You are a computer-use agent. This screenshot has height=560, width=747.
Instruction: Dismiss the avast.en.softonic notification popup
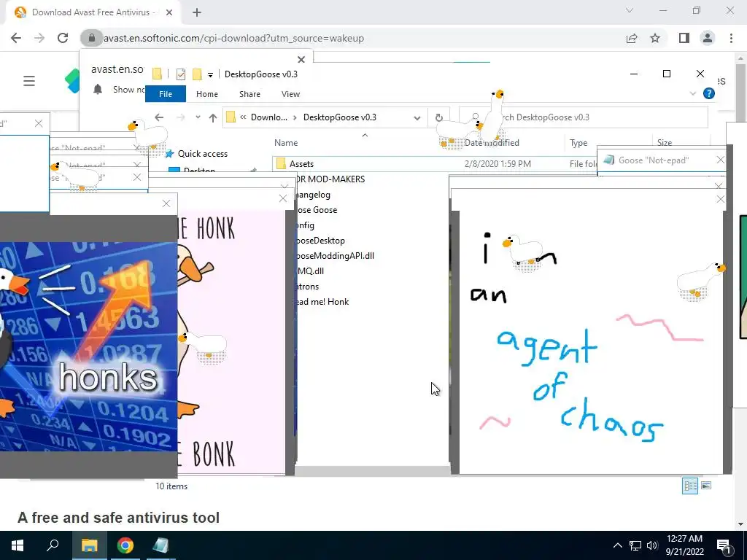(301, 60)
